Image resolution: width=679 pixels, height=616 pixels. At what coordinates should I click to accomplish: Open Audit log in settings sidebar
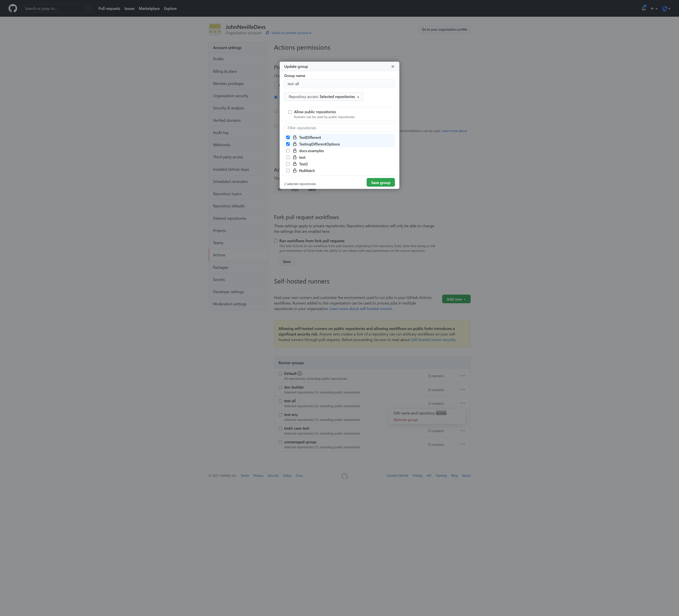(238, 133)
